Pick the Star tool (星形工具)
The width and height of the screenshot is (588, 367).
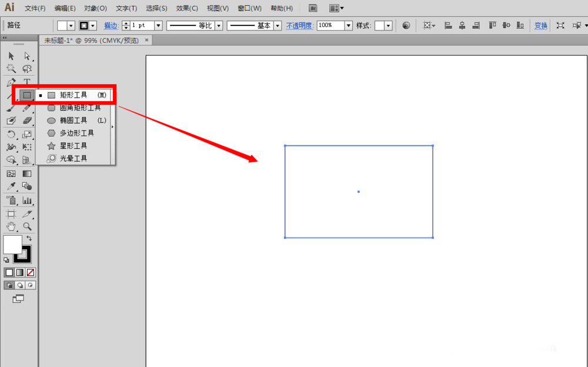click(73, 146)
